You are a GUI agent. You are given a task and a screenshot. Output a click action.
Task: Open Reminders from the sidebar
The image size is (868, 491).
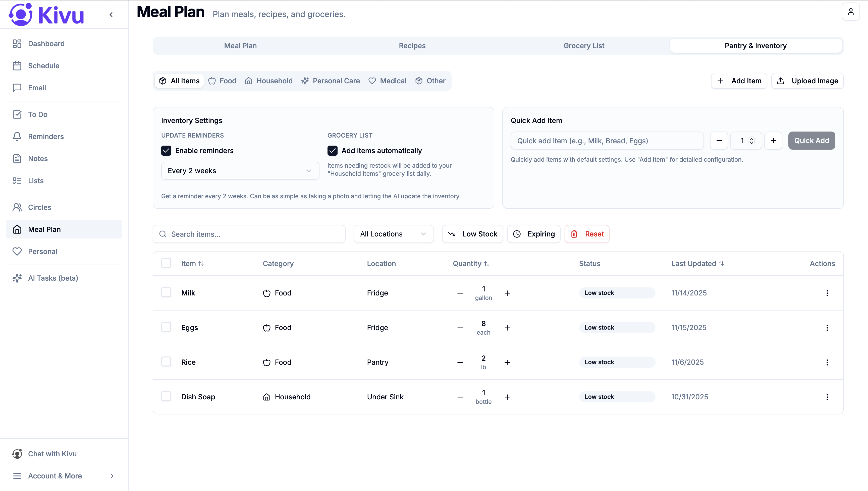click(45, 137)
